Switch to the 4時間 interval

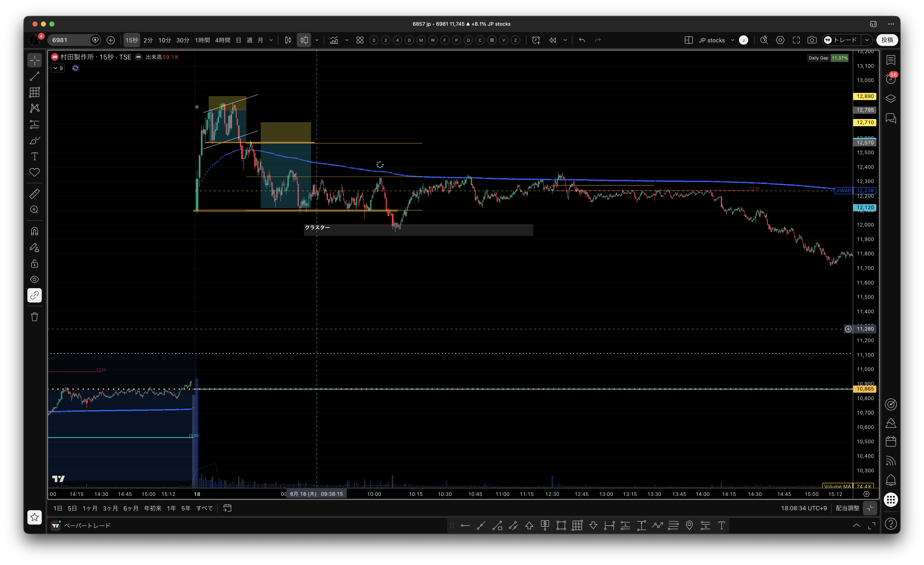click(223, 40)
